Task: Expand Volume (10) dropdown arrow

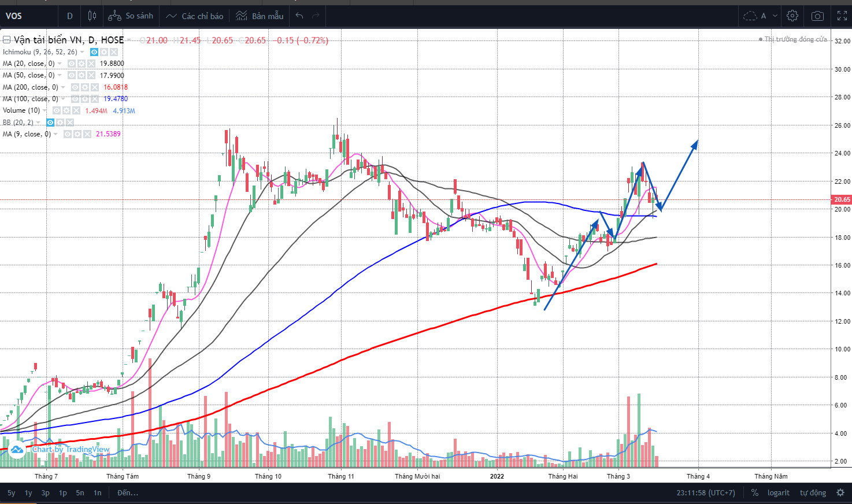Action: pyautogui.click(x=46, y=110)
